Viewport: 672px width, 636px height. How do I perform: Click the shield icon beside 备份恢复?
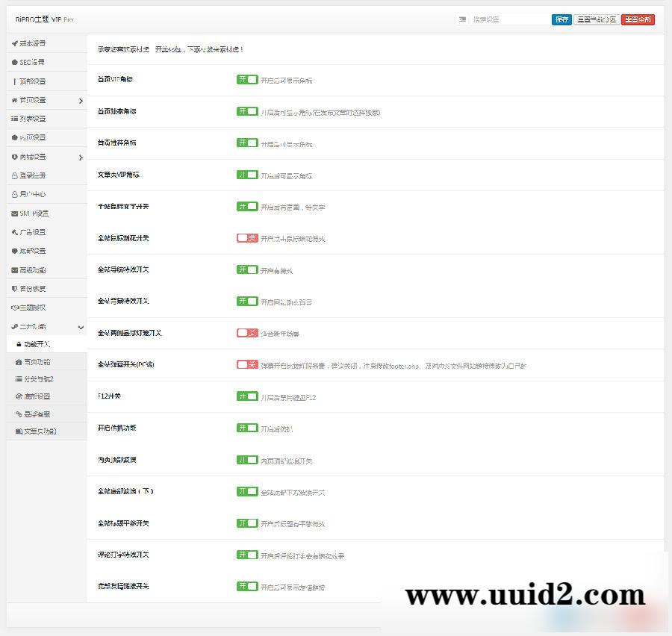[15, 289]
